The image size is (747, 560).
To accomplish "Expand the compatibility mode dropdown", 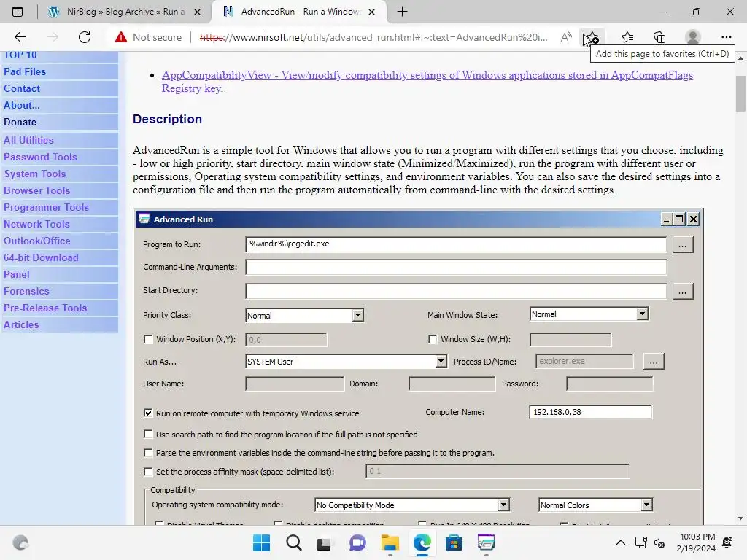I will click(x=503, y=505).
